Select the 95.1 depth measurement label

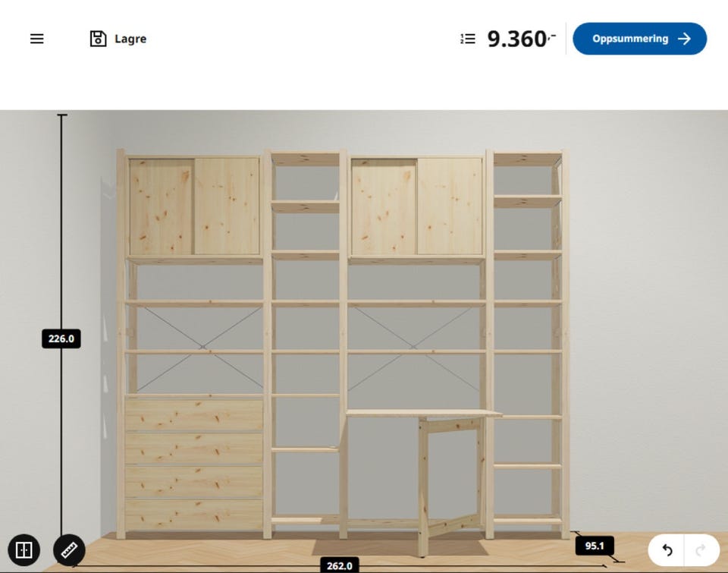595,546
